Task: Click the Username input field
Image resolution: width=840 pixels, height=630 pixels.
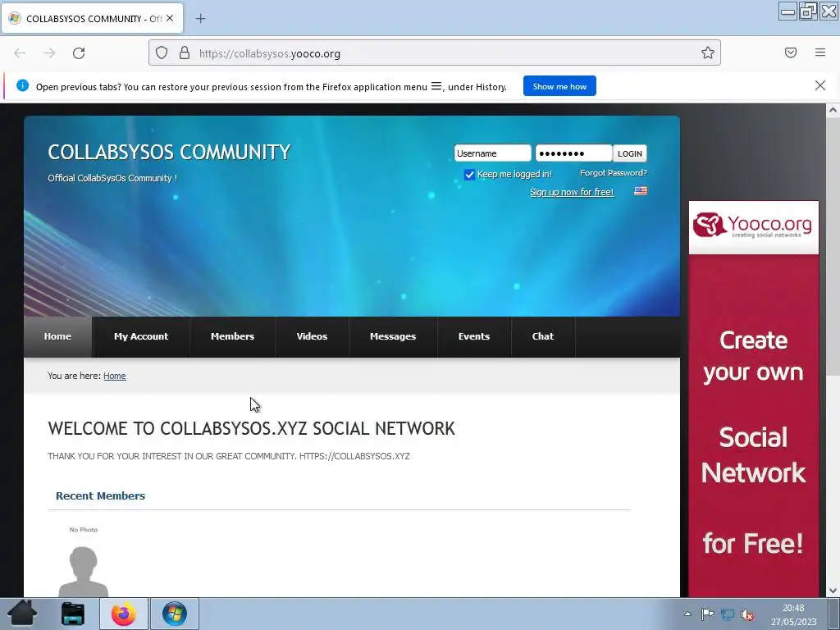Action: [x=493, y=153]
